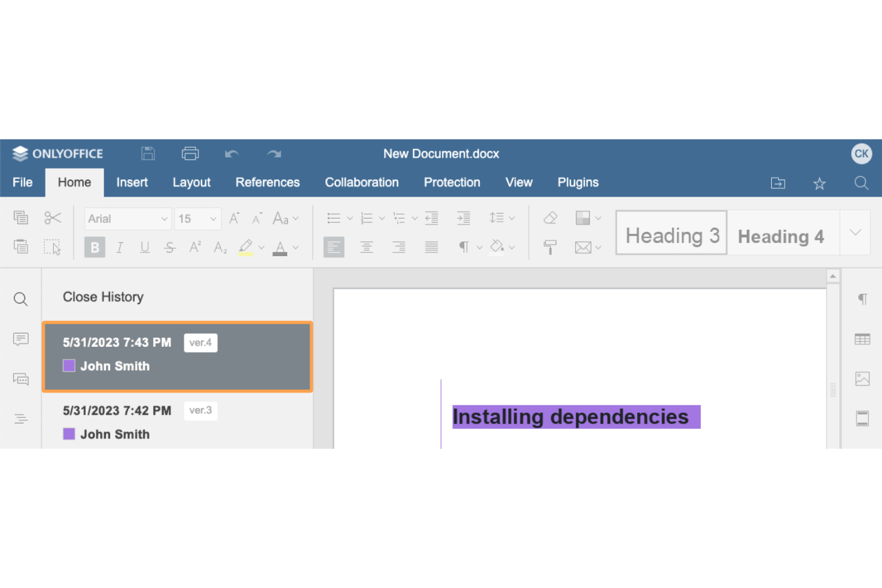Open the Navigation headings panel in the sidebar
Viewport: 882px width, 588px height.
21,418
